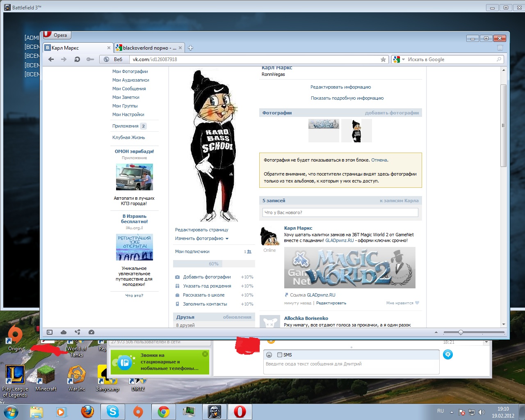Click the Показать подробную информацию link
This screenshot has height=420, width=525.
[x=347, y=98]
